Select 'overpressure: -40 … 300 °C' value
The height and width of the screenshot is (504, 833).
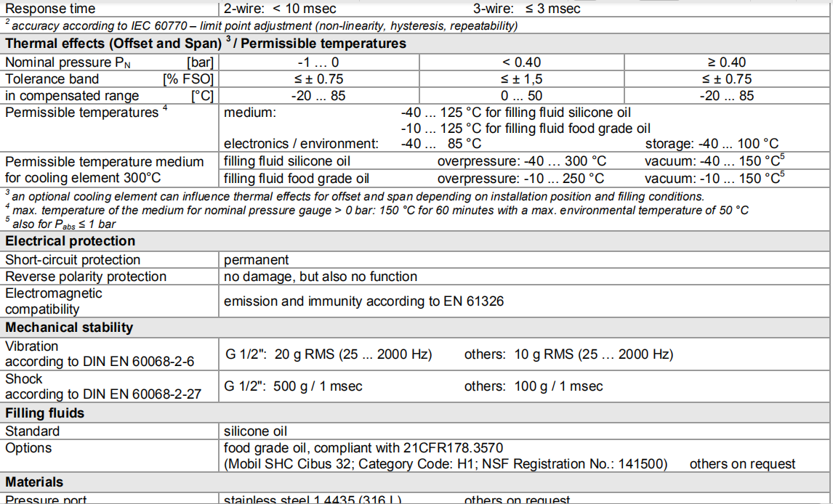[x=521, y=162]
